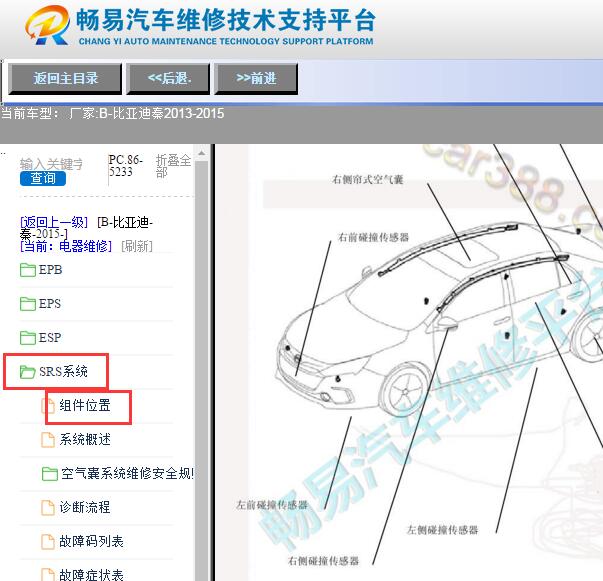Click the car component location diagram
Screen dimensions: 603x581
point(425,363)
